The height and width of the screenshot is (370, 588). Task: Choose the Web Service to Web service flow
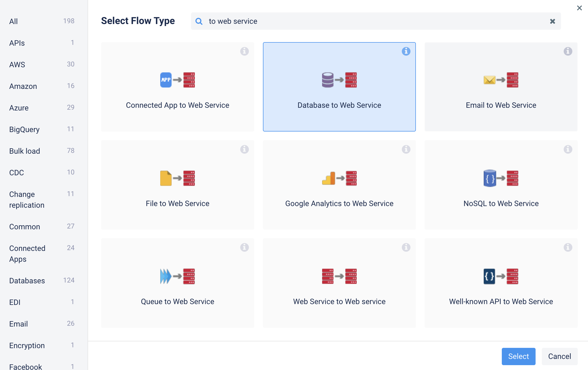[x=339, y=283]
